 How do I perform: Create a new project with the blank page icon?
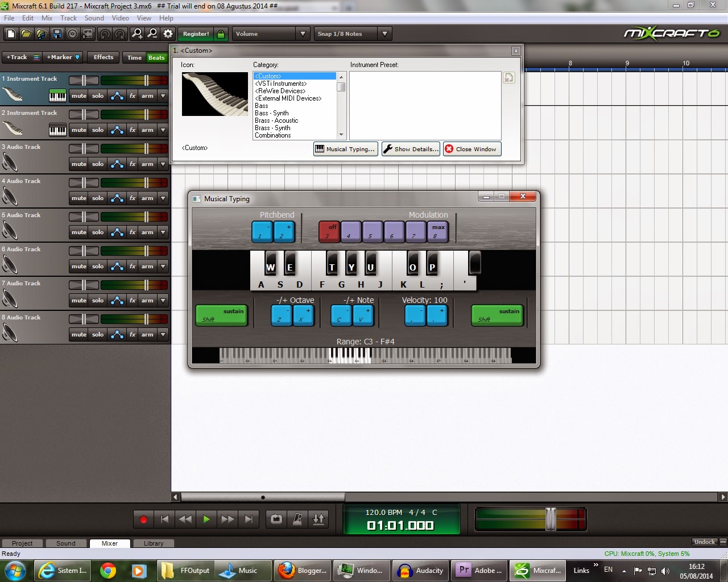10,34
